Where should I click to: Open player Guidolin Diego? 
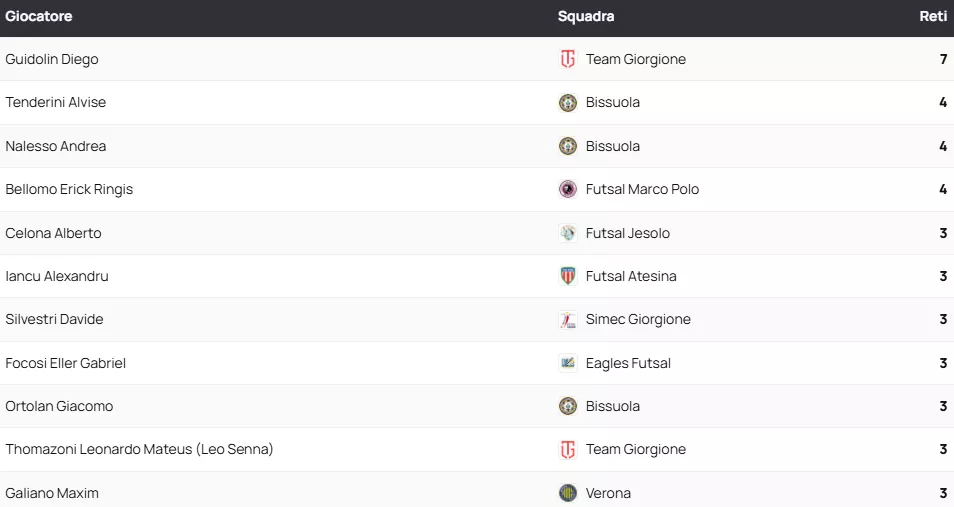(x=52, y=59)
